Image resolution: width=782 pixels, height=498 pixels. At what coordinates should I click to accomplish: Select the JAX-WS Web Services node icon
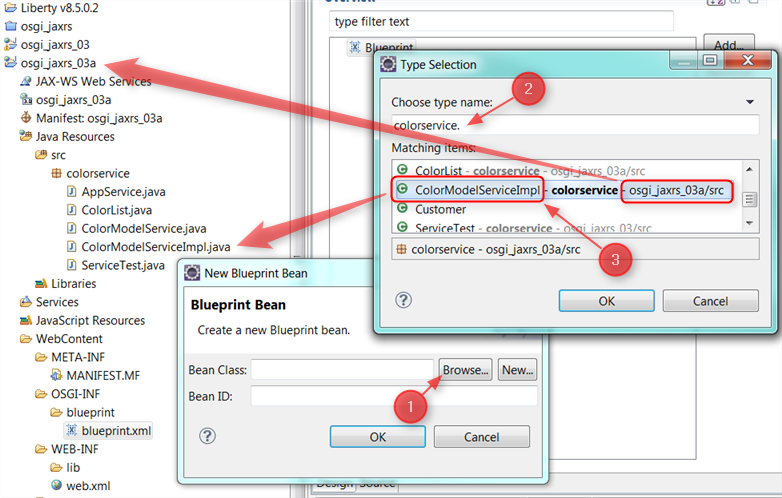(x=26, y=81)
